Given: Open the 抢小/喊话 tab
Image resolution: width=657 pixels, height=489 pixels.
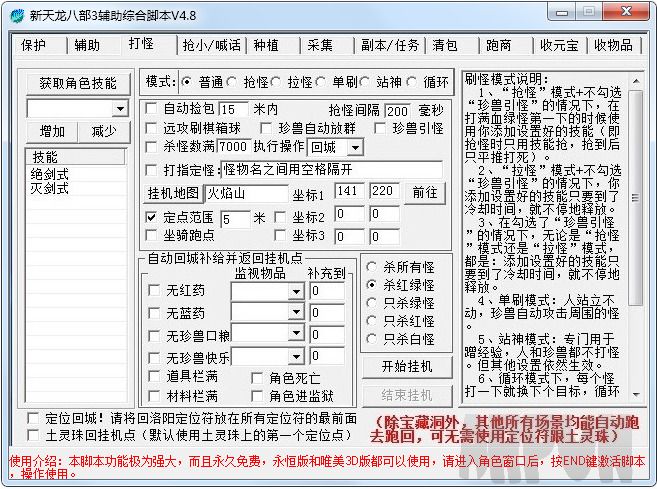Looking at the screenshot, I should coord(211,45).
